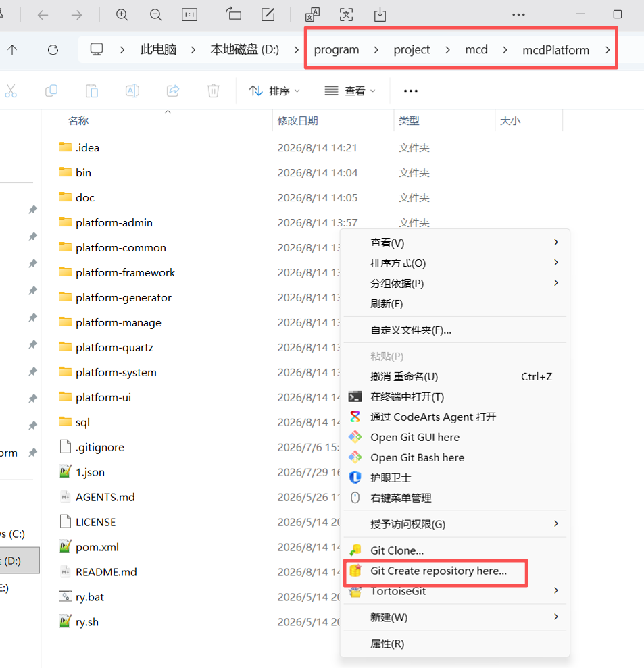Image resolution: width=644 pixels, height=668 pixels.
Task: Click Git Create repository here menu item
Action: 455,571
